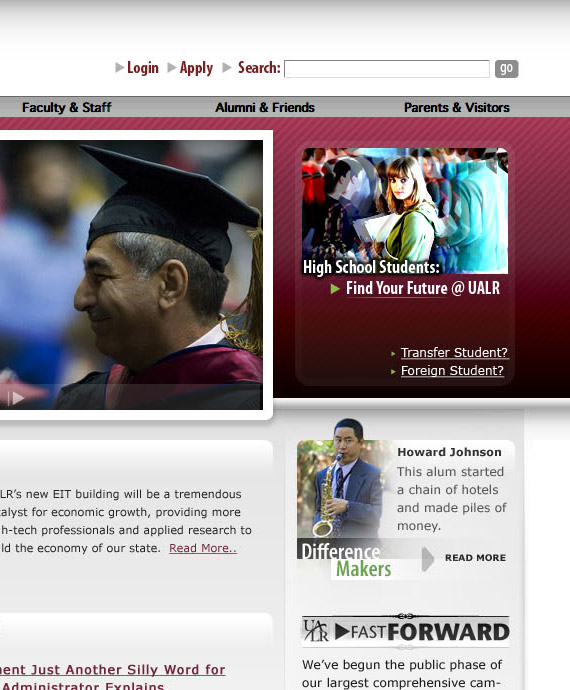Click the bullet beside Foreign Student?
Image resolution: width=570 pixels, height=690 pixels.
click(x=393, y=371)
